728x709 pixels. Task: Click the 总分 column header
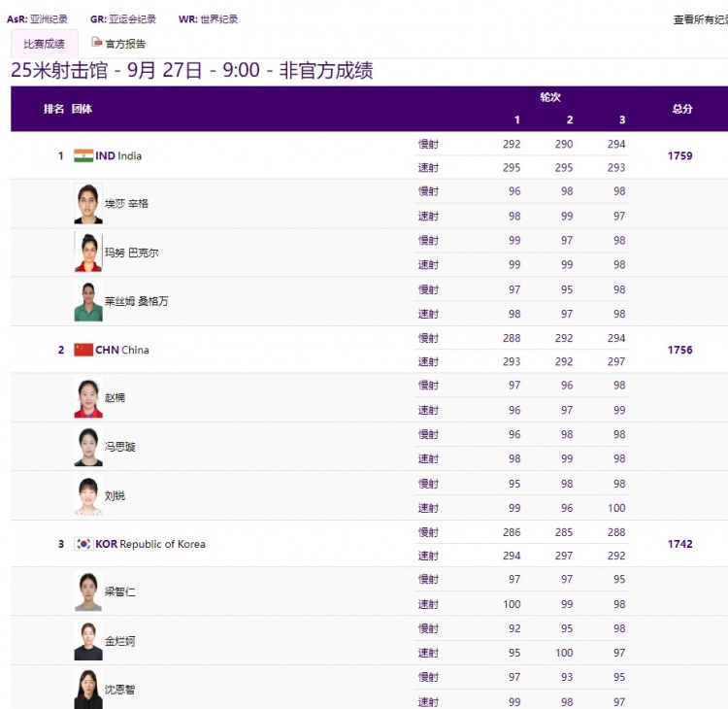click(681, 110)
